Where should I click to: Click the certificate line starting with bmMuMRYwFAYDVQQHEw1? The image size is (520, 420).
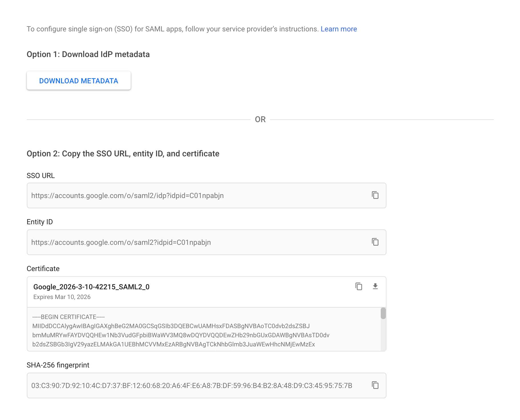point(181,335)
